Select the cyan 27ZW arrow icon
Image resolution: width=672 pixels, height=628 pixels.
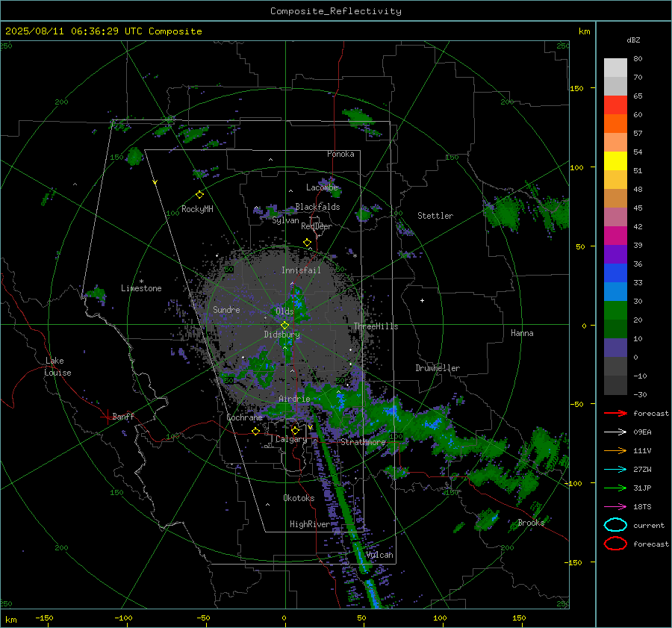(615, 470)
